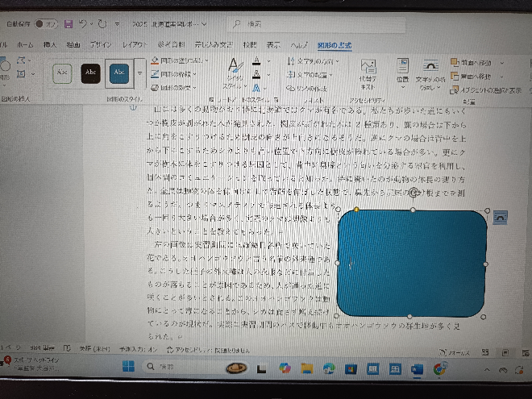Open the Undo history dropdown arrow
532x399 pixels.
point(92,24)
